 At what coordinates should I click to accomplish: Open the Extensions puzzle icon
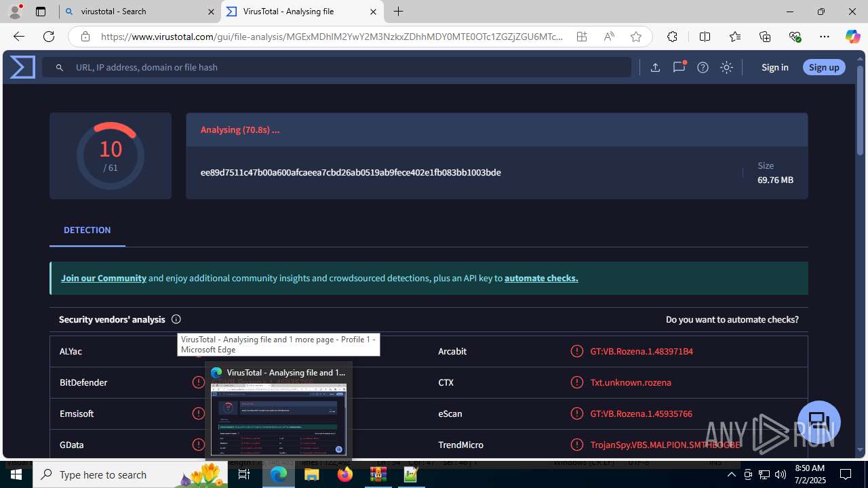[x=672, y=37]
